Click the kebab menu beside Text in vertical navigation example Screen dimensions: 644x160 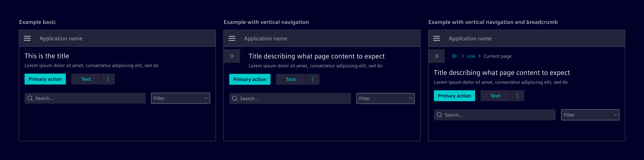pyautogui.click(x=313, y=79)
